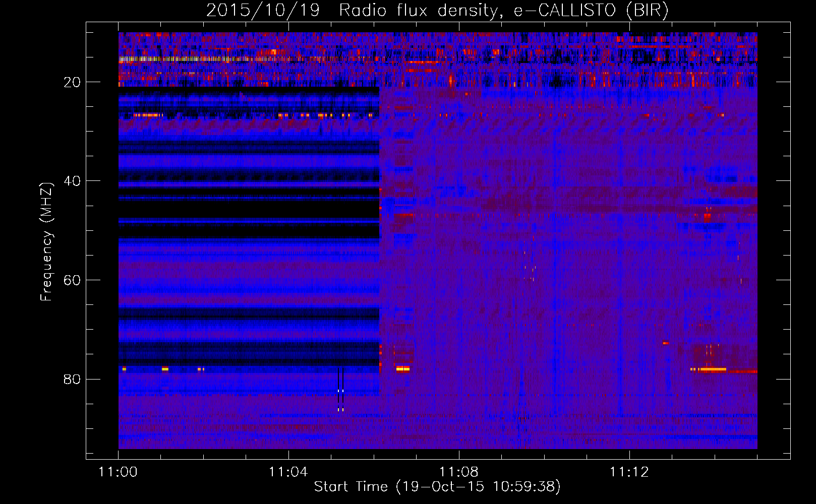Select the 80 MHz frequency tick label
The image size is (816, 504).
point(73,379)
